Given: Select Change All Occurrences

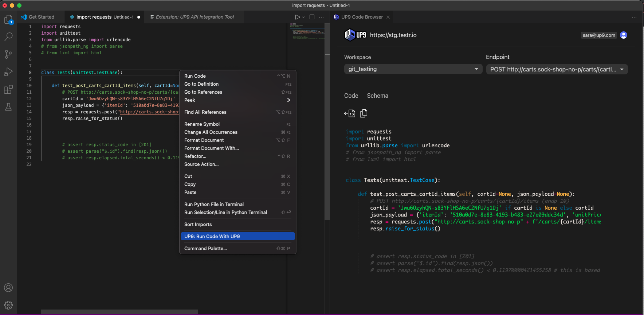Looking at the screenshot, I should coord(237,132).
